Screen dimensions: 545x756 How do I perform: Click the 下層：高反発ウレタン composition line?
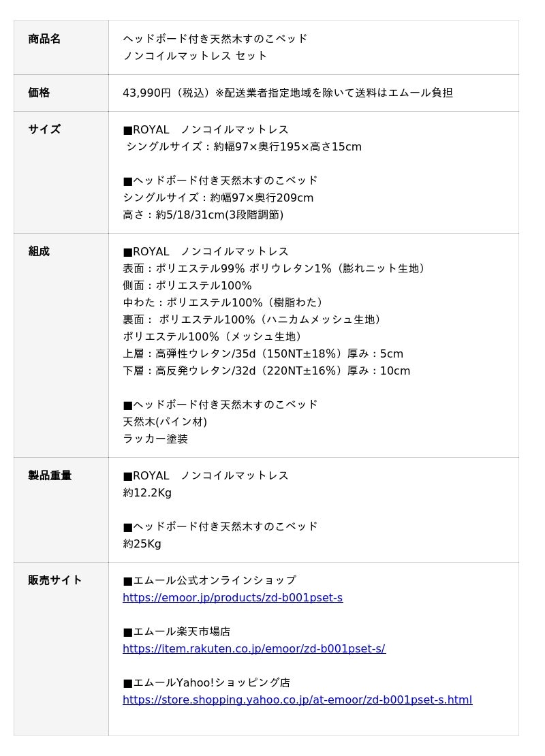[266, 371]
